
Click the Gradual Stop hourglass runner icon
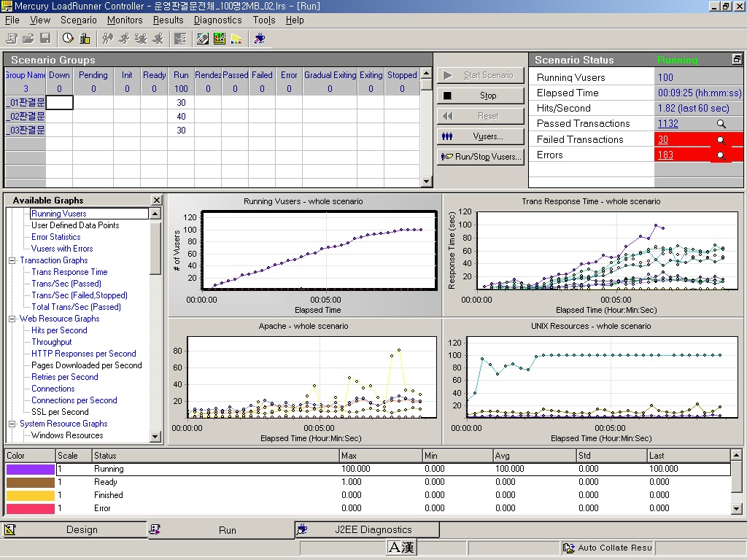tap(141, 39)
